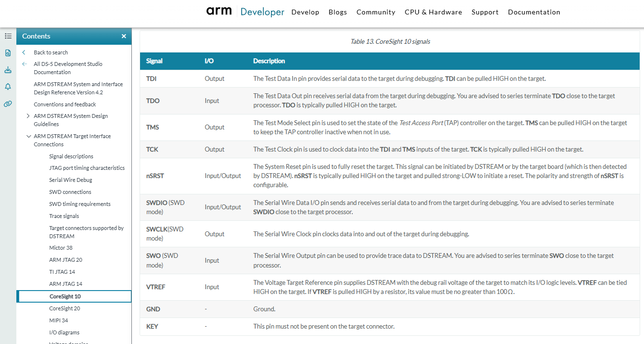644x344 pixels.
Task: Click the left arrow beside All DS-5 Documentation
Action: (24, 64)
